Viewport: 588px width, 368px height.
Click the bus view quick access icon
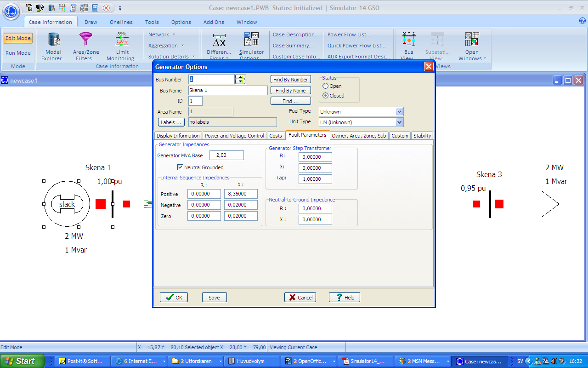[x=62, y=8]
